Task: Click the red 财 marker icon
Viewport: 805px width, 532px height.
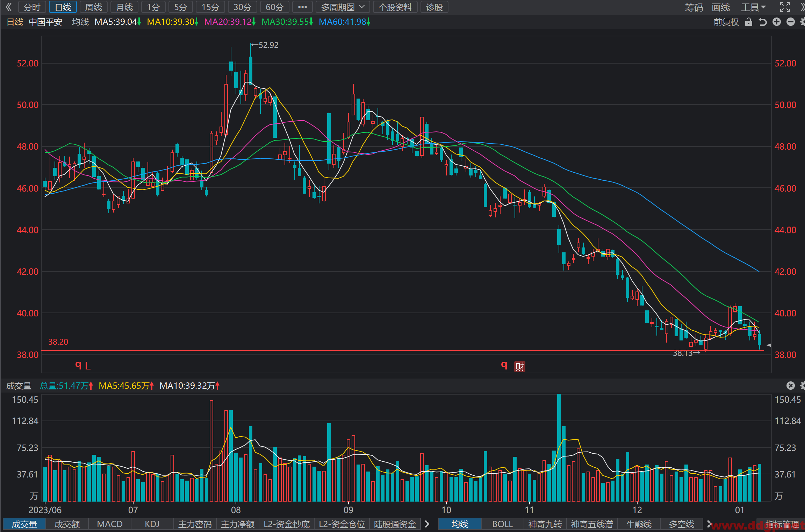Action: (x=520, y=366)
